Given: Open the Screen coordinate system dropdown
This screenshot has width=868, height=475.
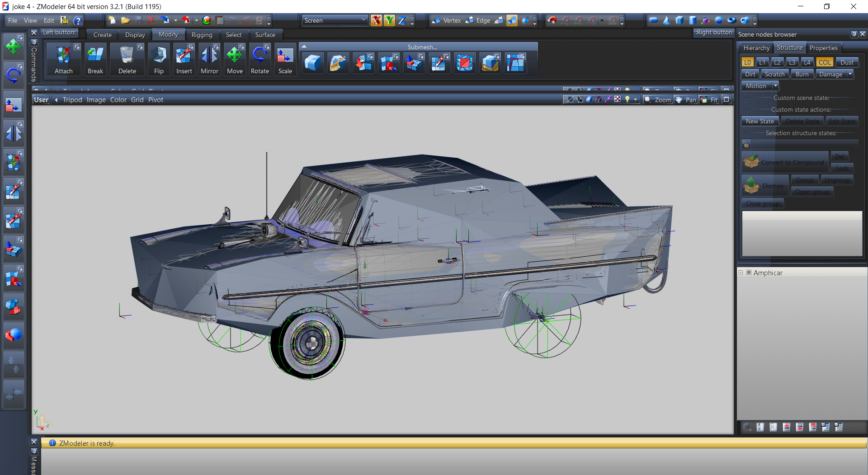Looking at the screenshot, I should [x=335, y=20].
